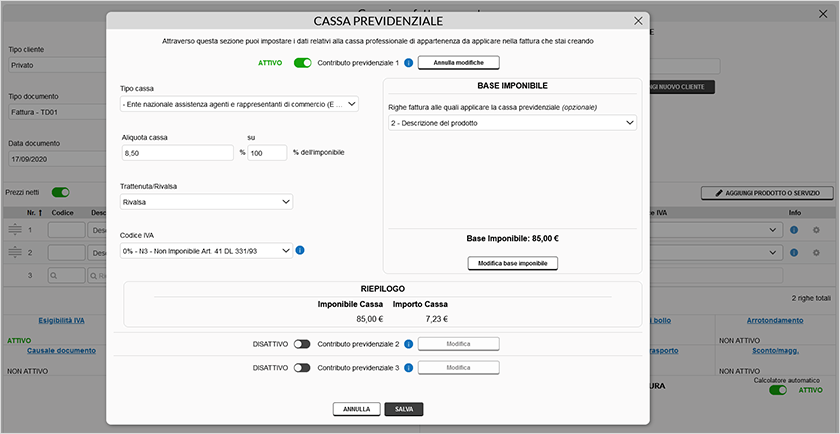Close the Cassa Previdenziale dialog with X
The width and height of the screenshot is (840, 434).
pyautogui.click(x=638, y=21)
